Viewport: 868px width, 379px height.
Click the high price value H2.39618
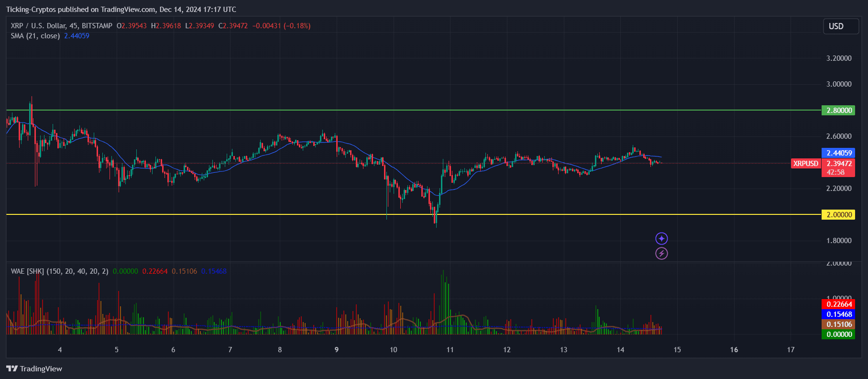(x=166, y=26)
